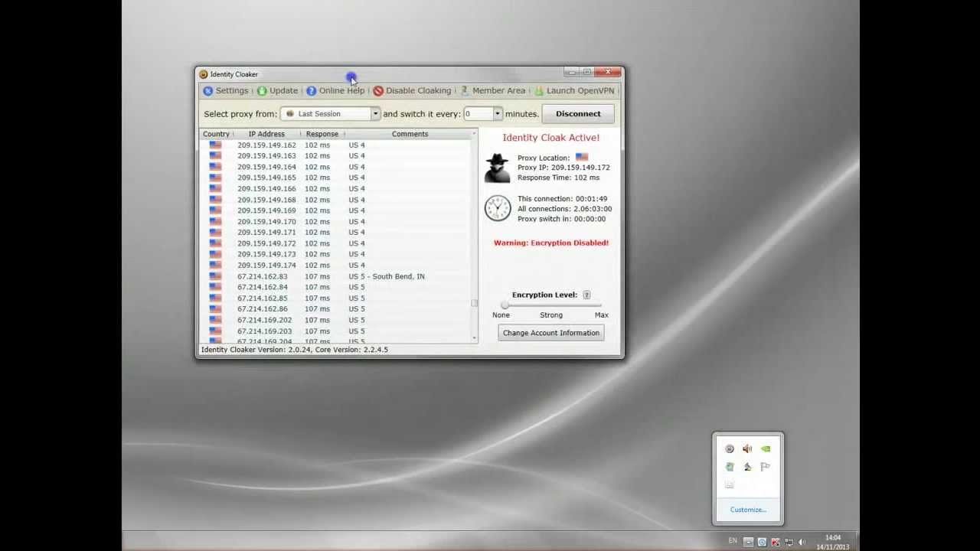Screen dimensions: 980x551
Task: Click the Encryption Level slider handle
Action: (x=505, y=305)
